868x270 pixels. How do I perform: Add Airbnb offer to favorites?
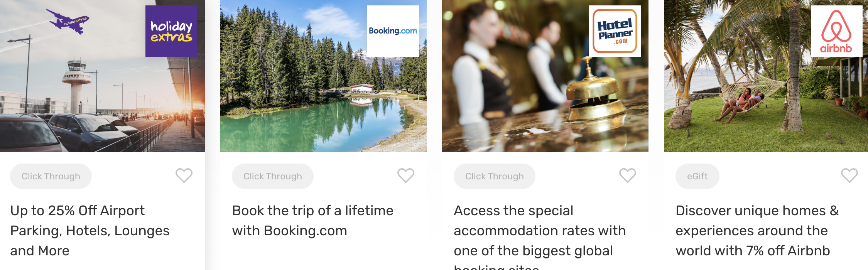click(849, 175)
